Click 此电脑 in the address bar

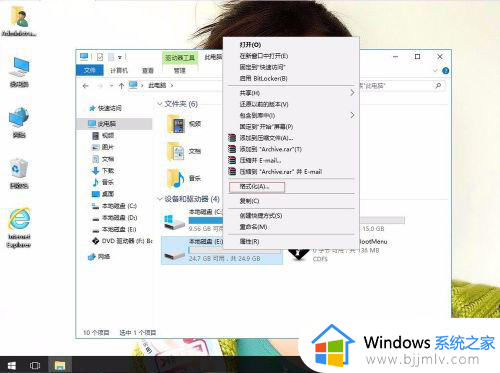pos(157,85)
